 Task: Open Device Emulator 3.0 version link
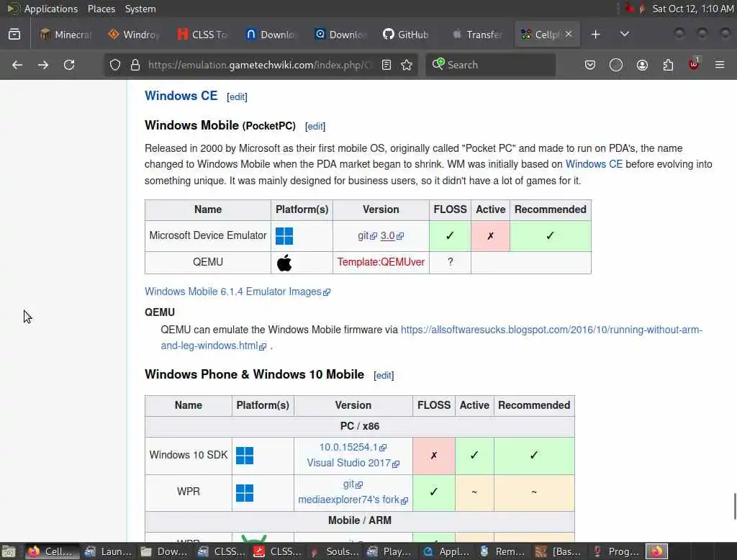[392, 235]
